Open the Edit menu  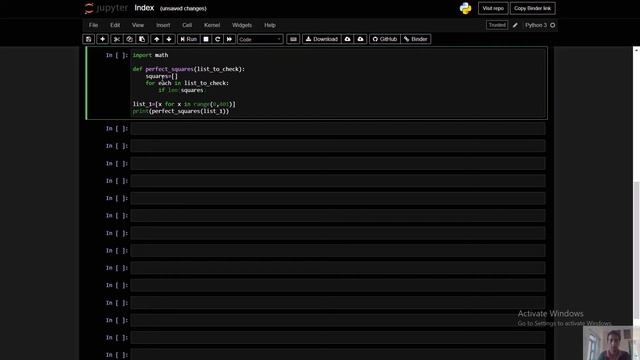tap(115, 25)
